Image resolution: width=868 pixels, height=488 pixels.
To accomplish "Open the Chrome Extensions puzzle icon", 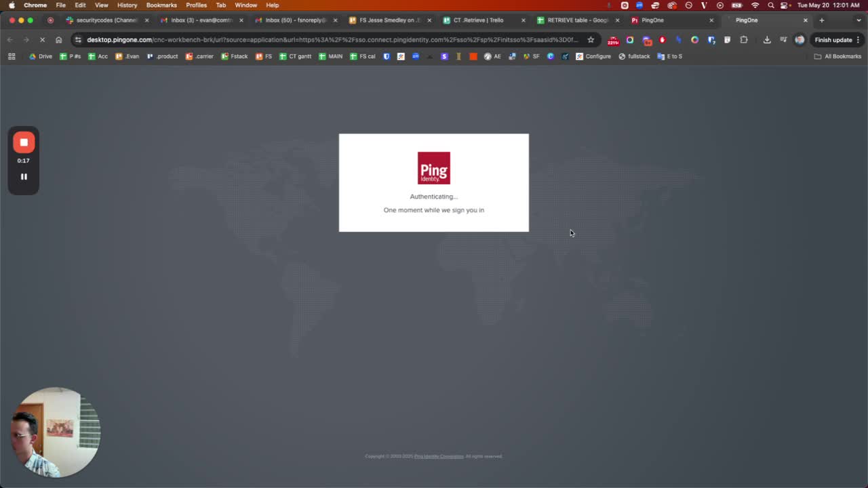I will click(744, 40).
